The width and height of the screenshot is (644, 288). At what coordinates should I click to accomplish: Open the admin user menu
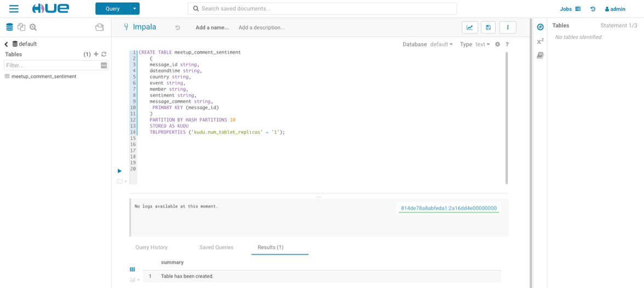pyautogui.click(x=615, y=9)
